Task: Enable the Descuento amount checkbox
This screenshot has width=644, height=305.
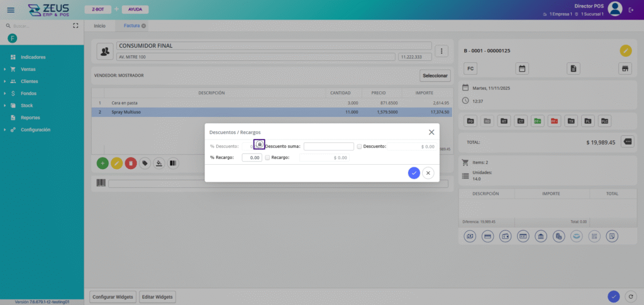Action: pos(359,147)
